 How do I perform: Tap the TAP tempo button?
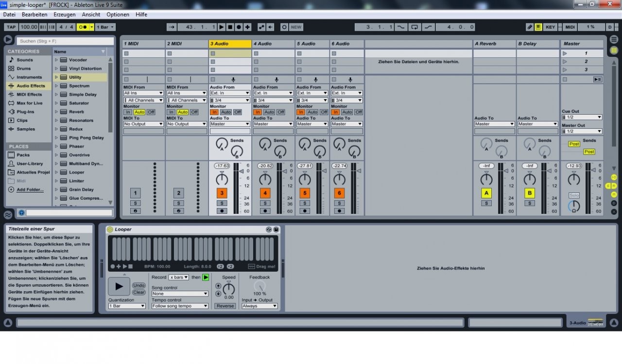coord(11,27)
